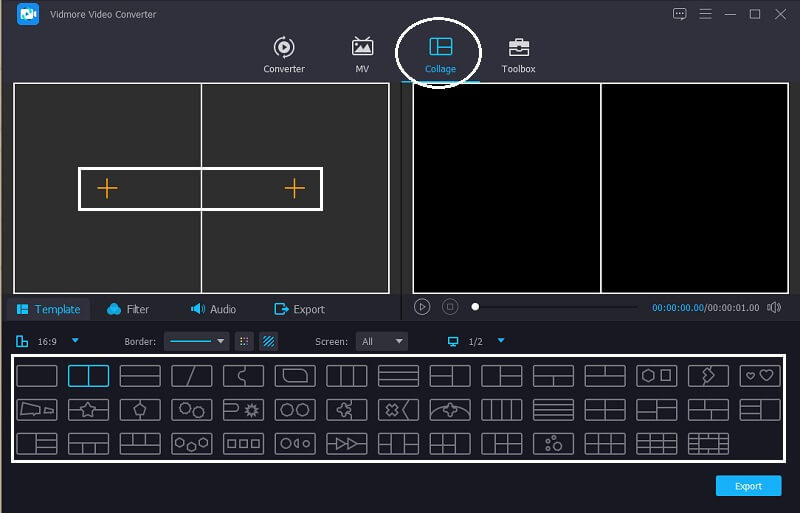Switch to the Audio tab
The width and height of the screenshot is (800, 513).
pos(213,309)
